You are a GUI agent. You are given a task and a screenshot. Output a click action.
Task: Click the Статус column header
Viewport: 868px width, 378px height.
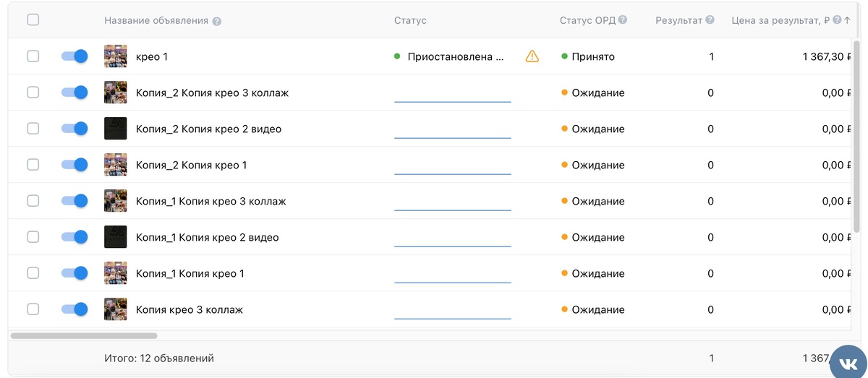pyautogui.click(x=410, y=20)
